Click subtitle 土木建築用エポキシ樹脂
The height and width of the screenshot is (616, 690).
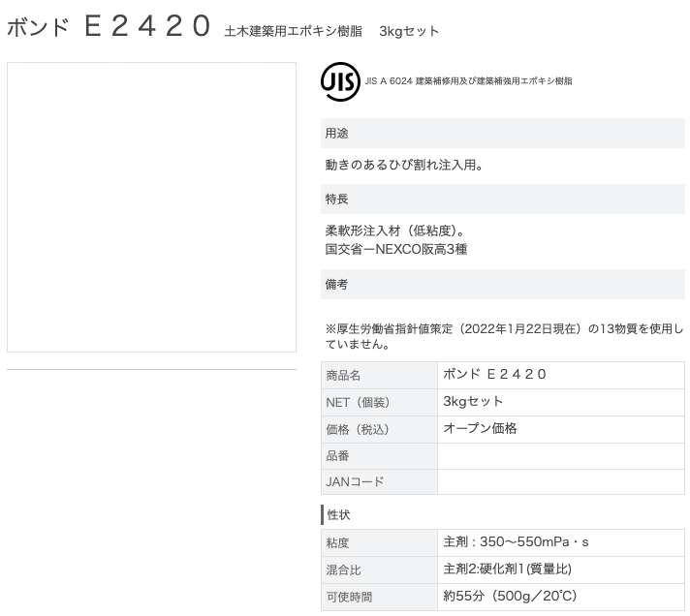tap(293, 31)
